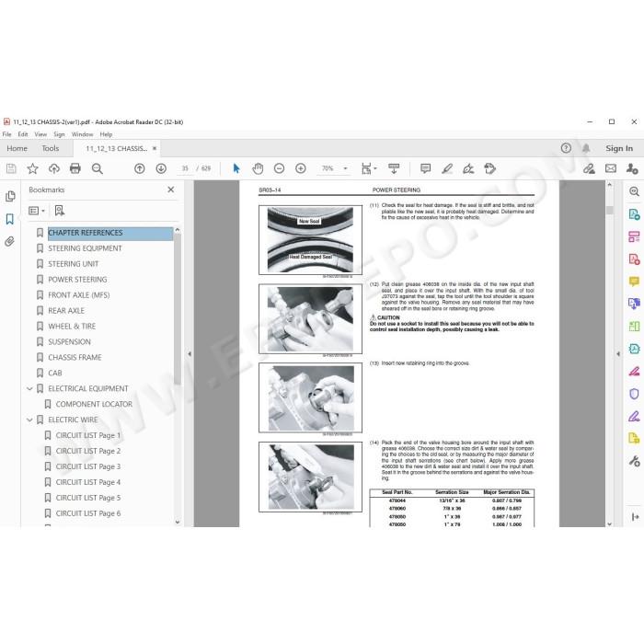This screenshot has width=644, height=644.
Task: Switch to the Home tab
Action: 17,148
